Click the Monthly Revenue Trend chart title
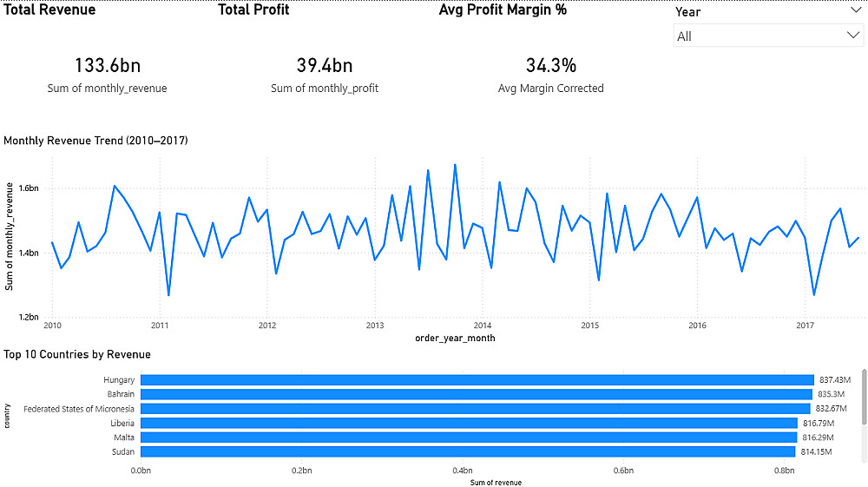868x487 pixels. click(95, 140)
